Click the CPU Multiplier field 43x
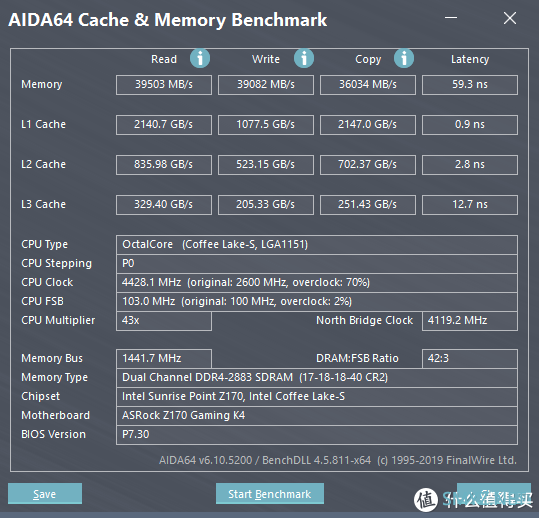 [x=164, y=321]
